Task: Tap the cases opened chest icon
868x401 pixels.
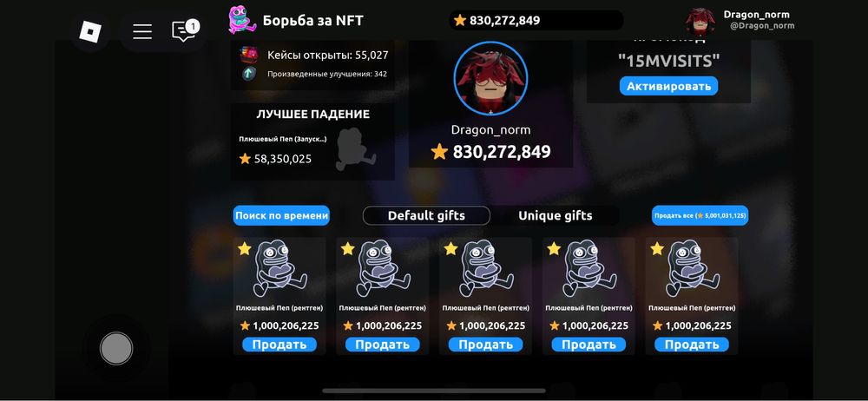Action: [249, 55]
